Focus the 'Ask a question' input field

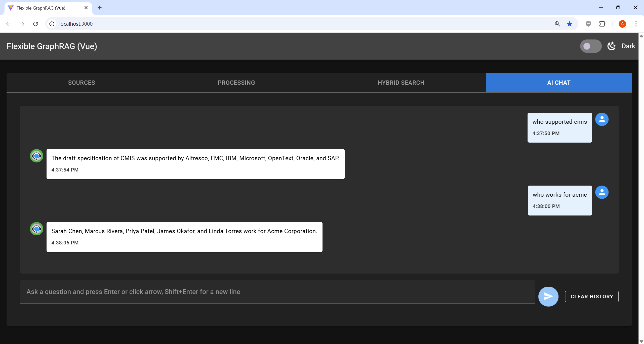coord(277,292)
